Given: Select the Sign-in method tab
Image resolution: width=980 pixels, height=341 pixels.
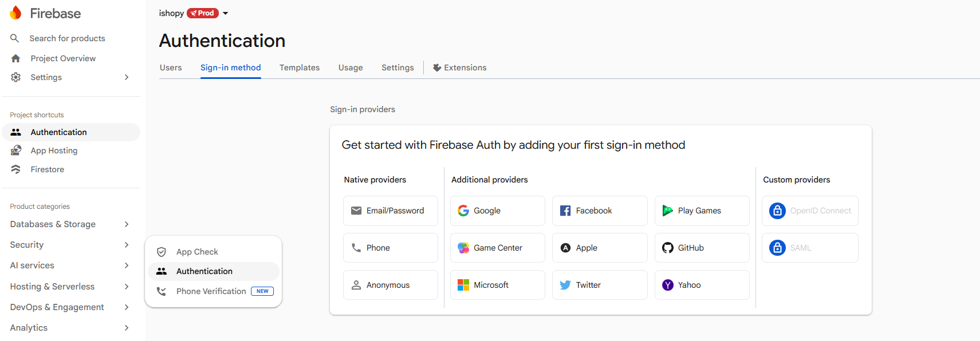Looking at the screenshot, I should [231, 68].
